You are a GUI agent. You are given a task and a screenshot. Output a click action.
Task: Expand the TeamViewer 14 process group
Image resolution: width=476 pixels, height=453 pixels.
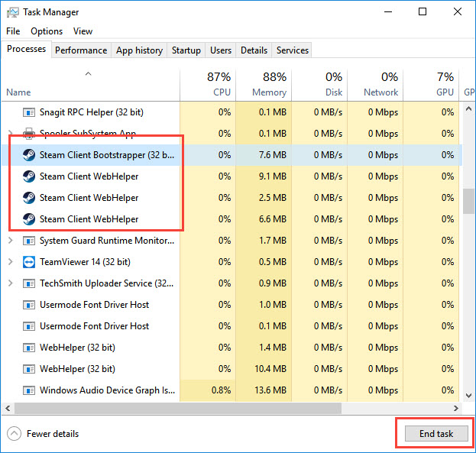tap(11, 262)
